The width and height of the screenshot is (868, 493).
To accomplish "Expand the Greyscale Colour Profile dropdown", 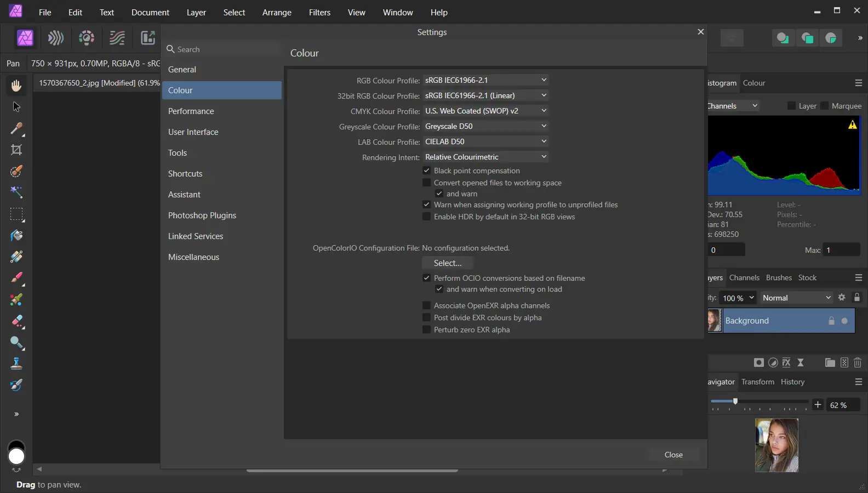I will (x=486, y=126).
